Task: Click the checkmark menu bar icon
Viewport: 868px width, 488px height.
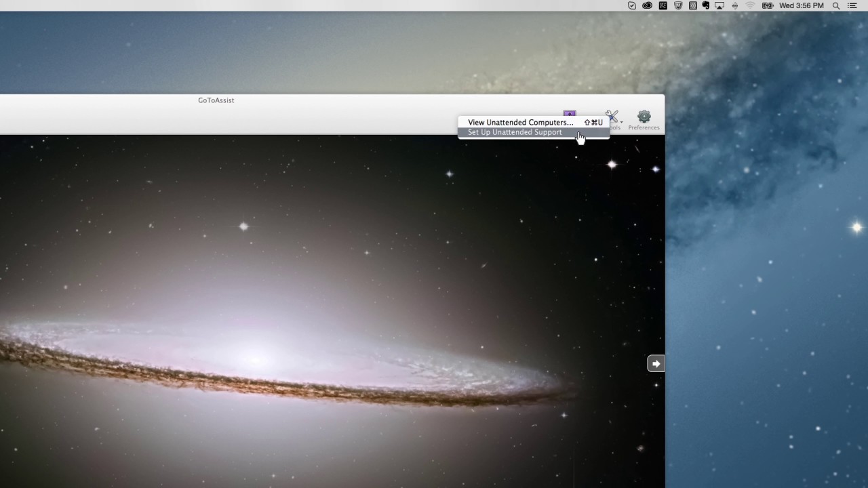Action: point(632,5)
